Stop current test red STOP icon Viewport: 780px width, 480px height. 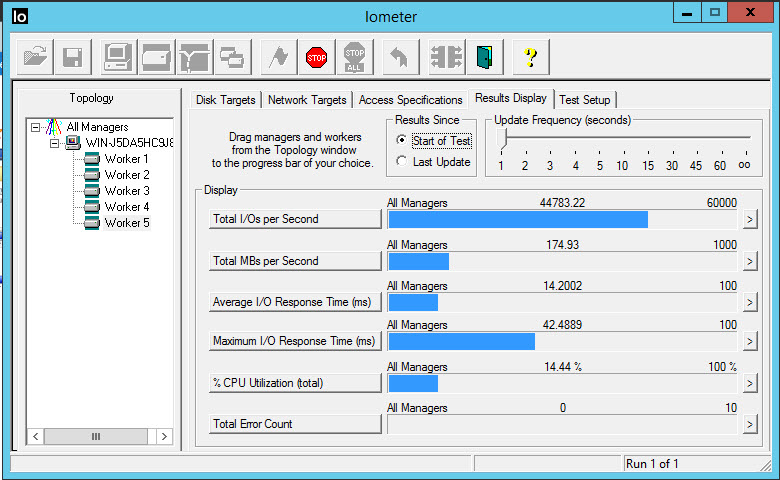[316, 57]
